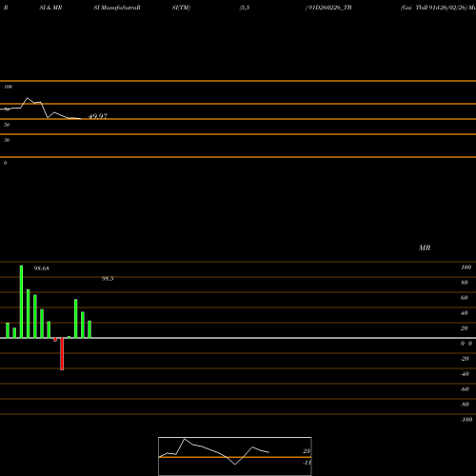Click the 98.68 value label

pyautogui.click(x=42, y=268)
